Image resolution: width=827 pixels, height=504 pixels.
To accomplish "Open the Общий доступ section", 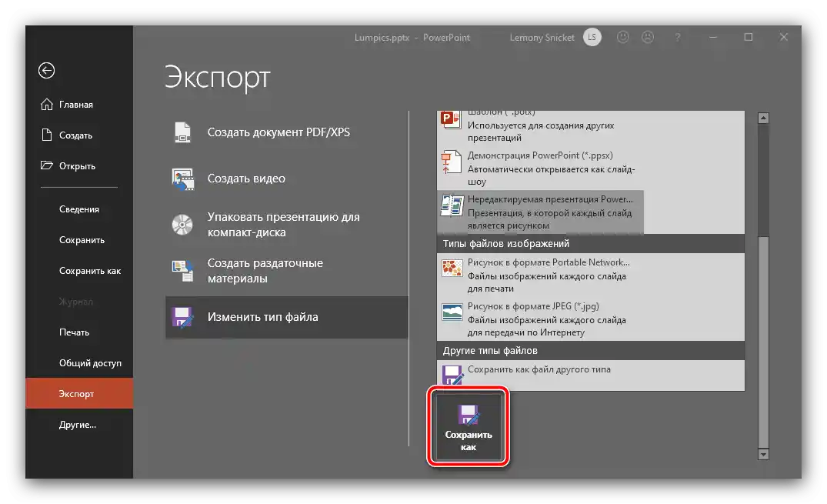I will pos(79,363).
